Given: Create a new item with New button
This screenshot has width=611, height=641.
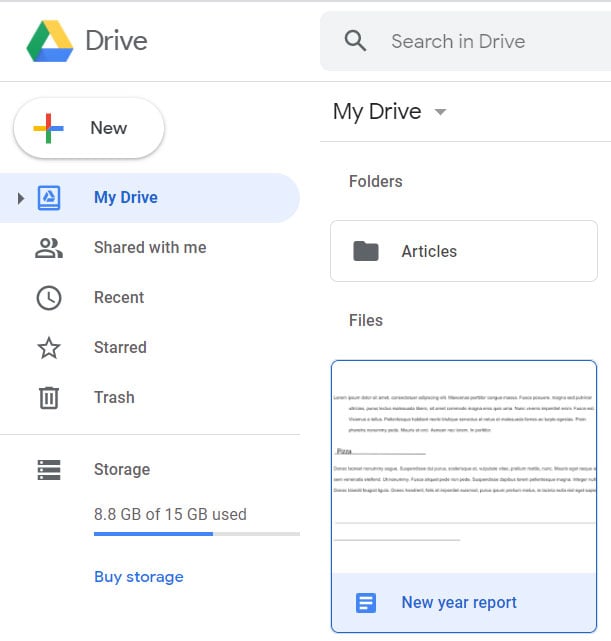Looking at the screenshot, I should (89, 128).
